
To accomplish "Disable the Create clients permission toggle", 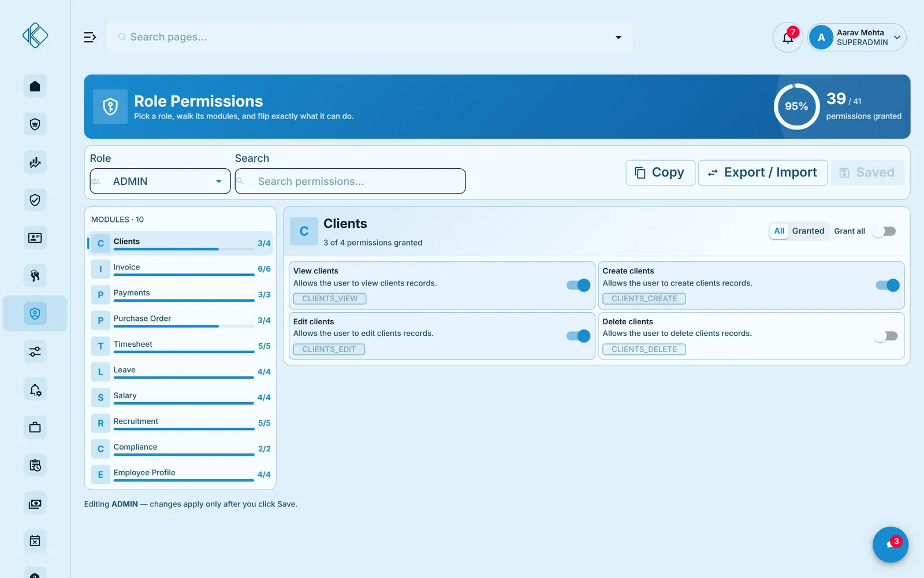I will pyautogui.click(x=888, y=285).
